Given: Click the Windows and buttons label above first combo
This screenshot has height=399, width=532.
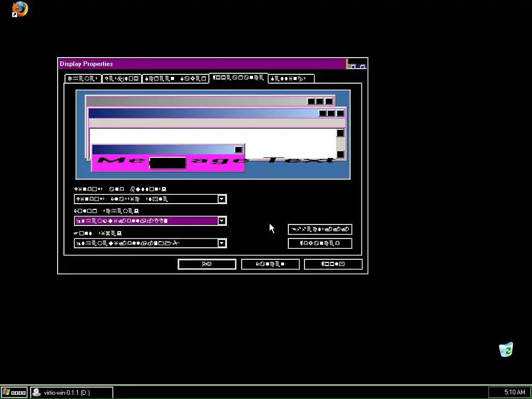Looking at the screenshot, I should point(120,189).
